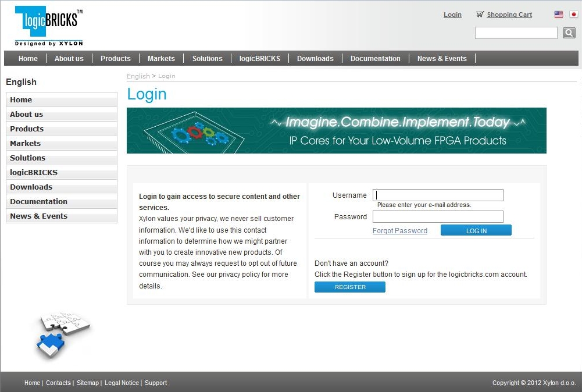582x392 pixels.
Task: Select Solutions in the left sidebar
Action: [62, 158]
